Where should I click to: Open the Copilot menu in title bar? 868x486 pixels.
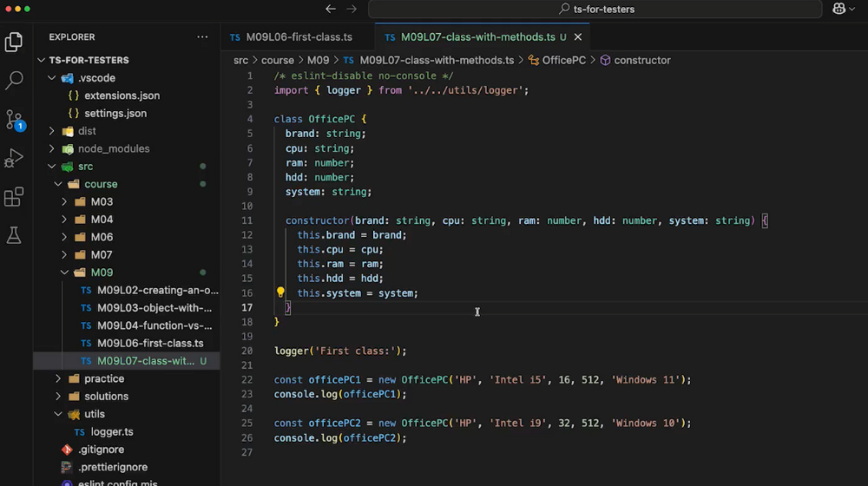pos(844,9)
